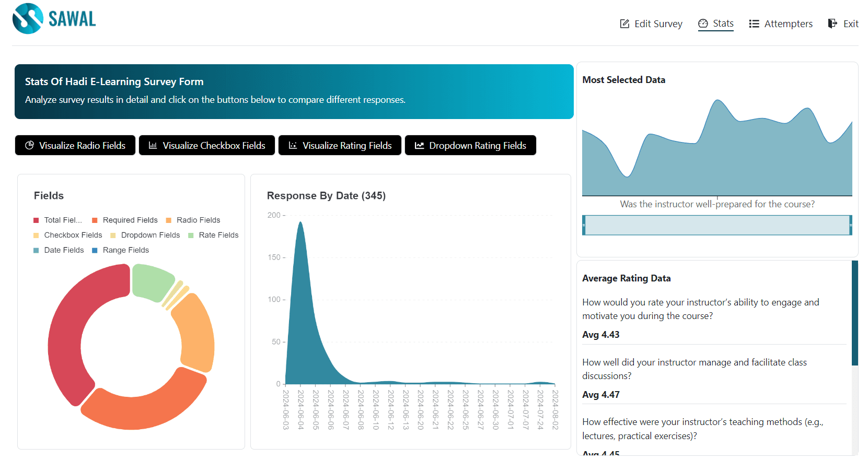Click the pie icon on Visualize Radio Fields
The height and width of the screenshot is (460, 868).
30,145
